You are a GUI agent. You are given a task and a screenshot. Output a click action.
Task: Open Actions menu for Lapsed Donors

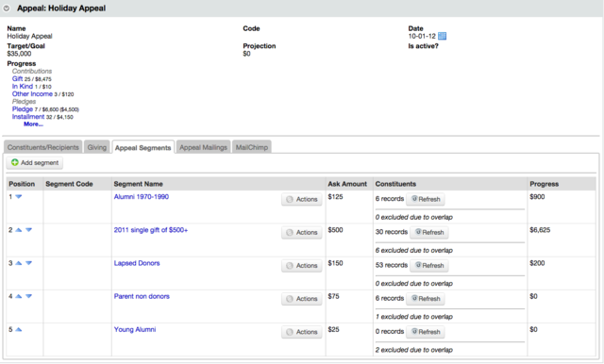[302, 266]
